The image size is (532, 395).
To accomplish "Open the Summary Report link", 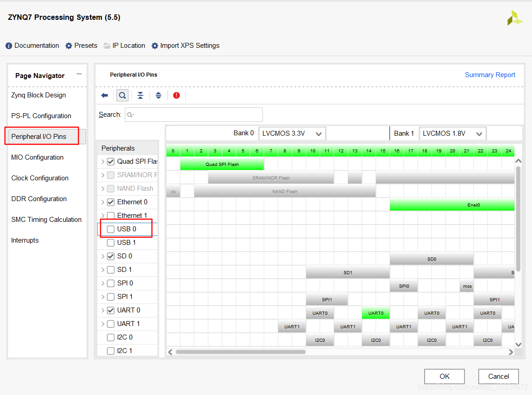I will (x=490, y=75).
